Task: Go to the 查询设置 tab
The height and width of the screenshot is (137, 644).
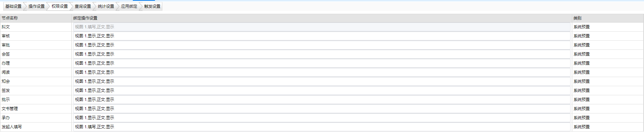Action: (83, 6)
